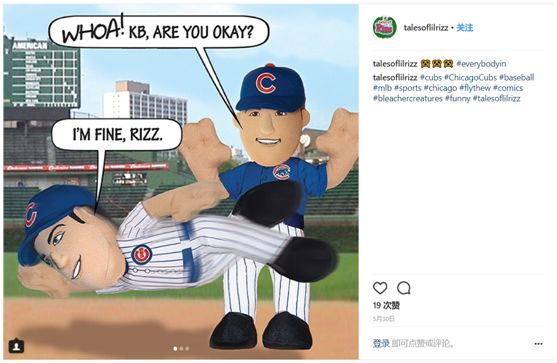Open talesoflilrizz username in the header
The width and height of the screenshot is (557, 363).
click(x=426, y=28)
